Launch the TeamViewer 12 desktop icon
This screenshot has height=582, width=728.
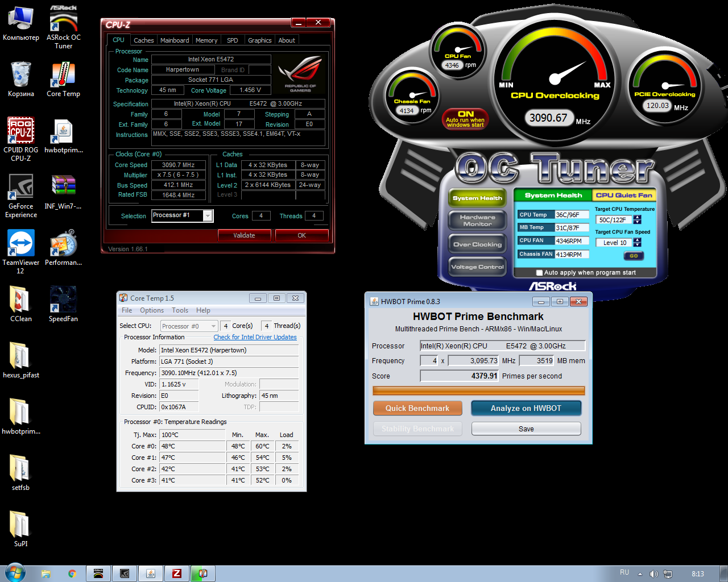coord(20,252)
